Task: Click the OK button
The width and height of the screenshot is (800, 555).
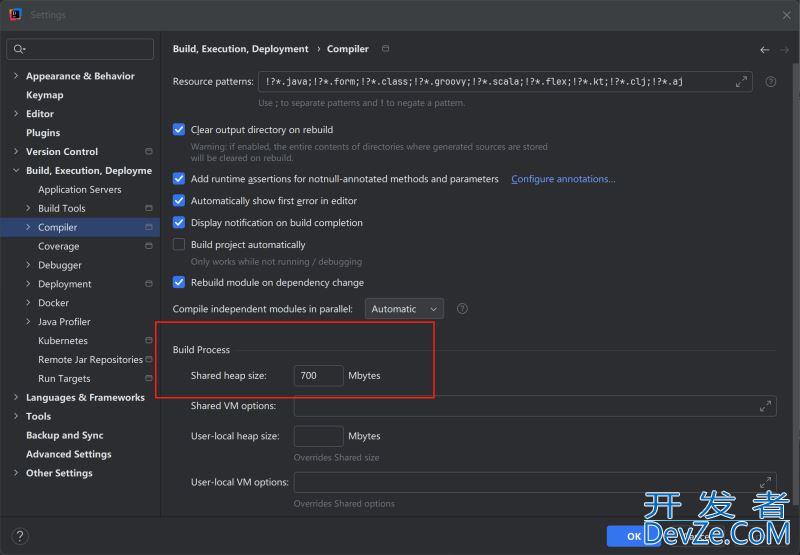Action: point(632,536)
